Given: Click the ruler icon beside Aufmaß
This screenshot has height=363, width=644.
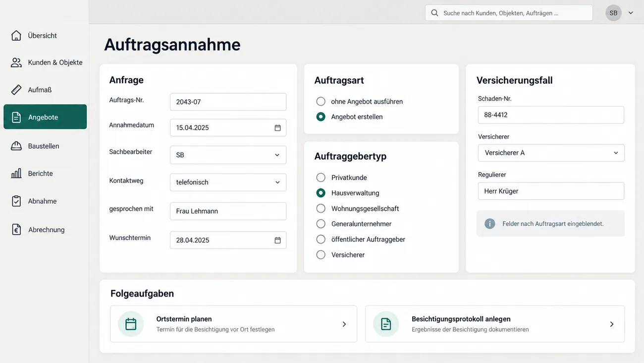Looking at the screenshot, I should pyautogui.click(x=16, y=90).
